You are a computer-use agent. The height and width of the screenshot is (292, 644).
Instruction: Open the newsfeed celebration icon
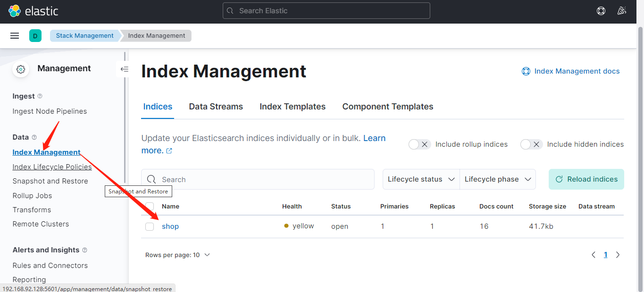pos(621,11)
